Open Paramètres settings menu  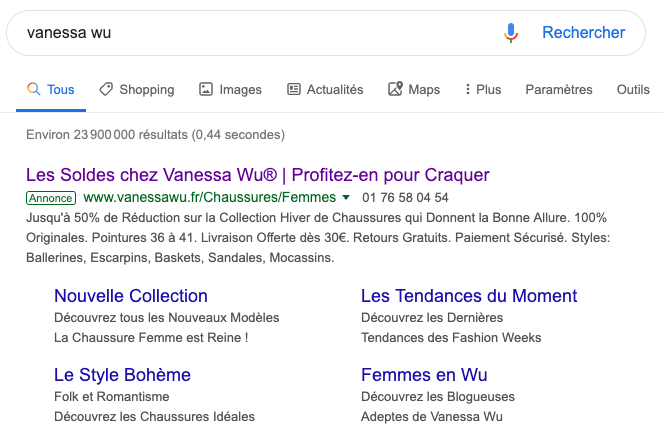tap(559, 89)
